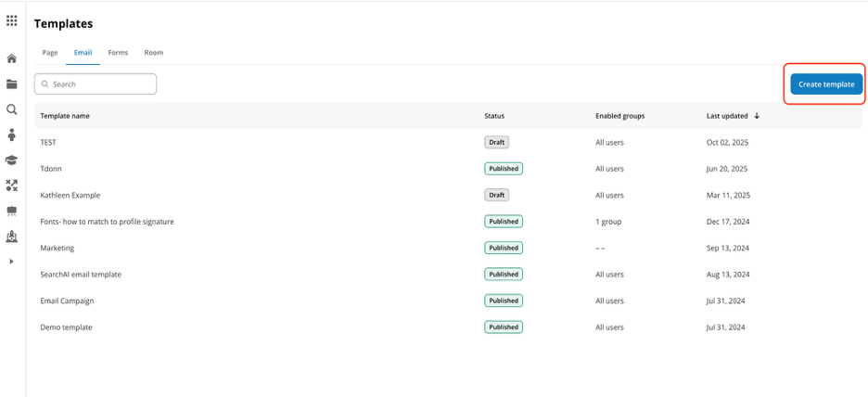Open the presentation board icon in the sidebar

[12, 211]
